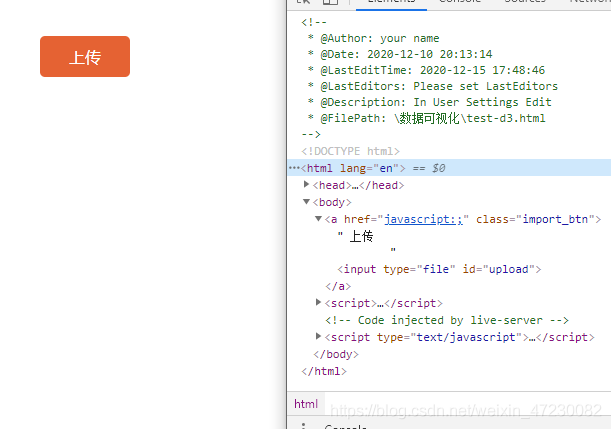Open the javascript:; href link
Image resolution: width=611 pixels, height=429 pixels.
pos(424,219)
